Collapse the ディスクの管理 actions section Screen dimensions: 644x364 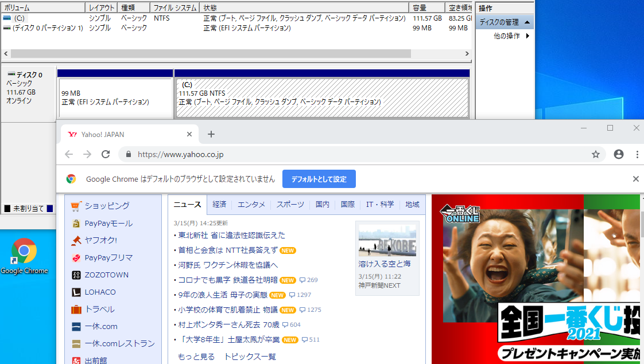[x=527, y=22]
